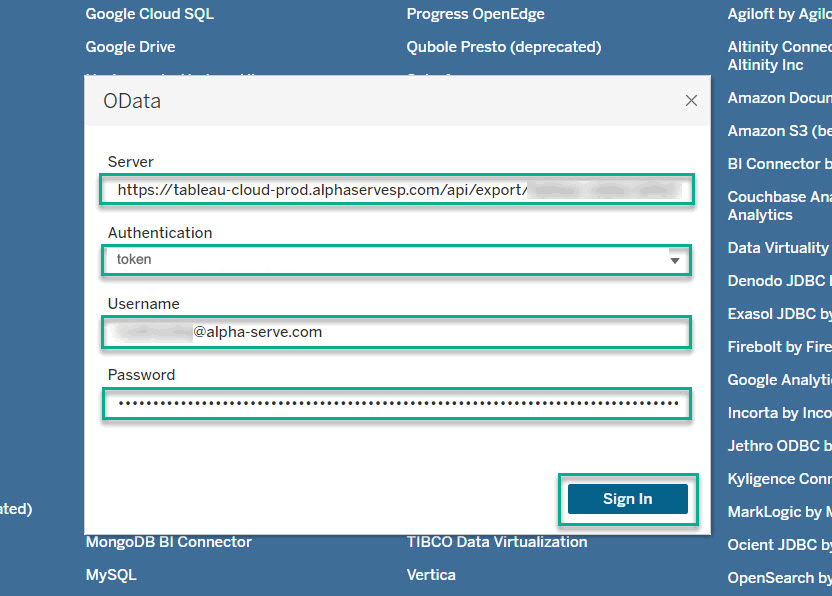The height and width of the screenshot is (596, 832).
Task: Open the Vertica connector
Action: pyautogui.click(x=430, y=574)
